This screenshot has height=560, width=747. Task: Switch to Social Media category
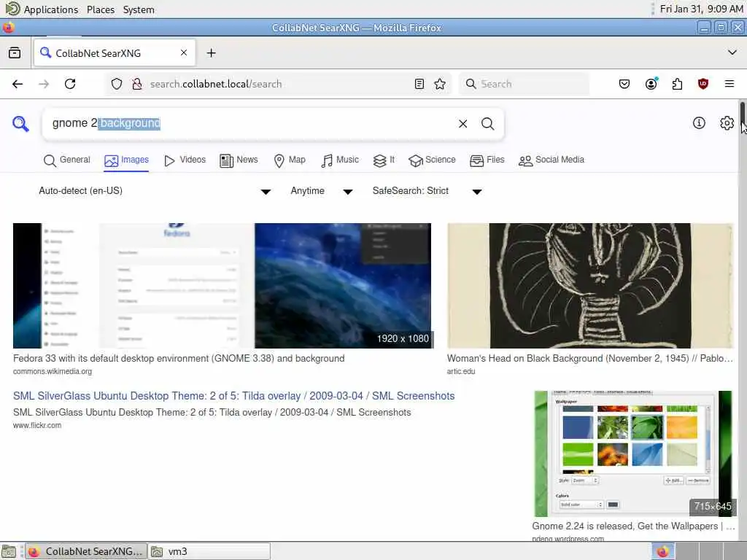click(551, 160)
